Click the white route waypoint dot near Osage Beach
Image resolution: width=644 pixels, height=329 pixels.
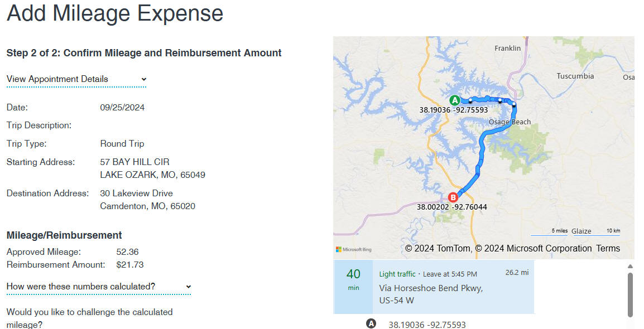[x=514, y=104]
